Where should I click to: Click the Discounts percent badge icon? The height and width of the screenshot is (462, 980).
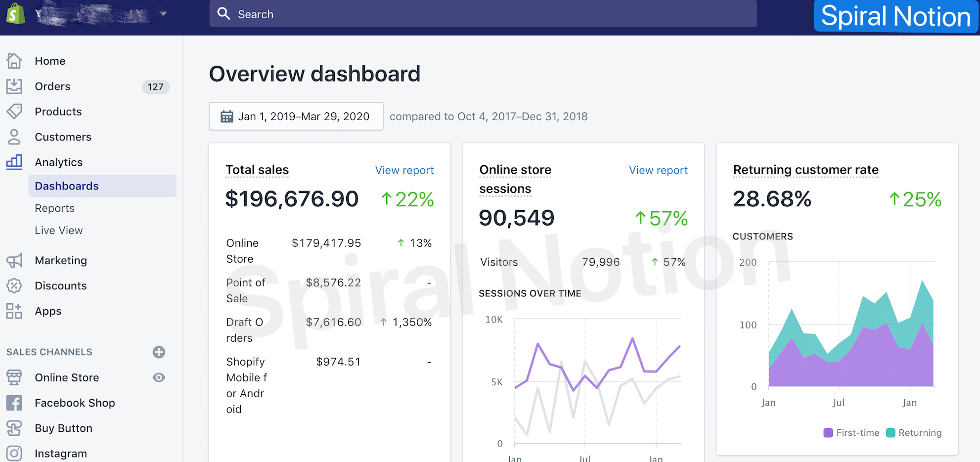click(x=14, y=286)
